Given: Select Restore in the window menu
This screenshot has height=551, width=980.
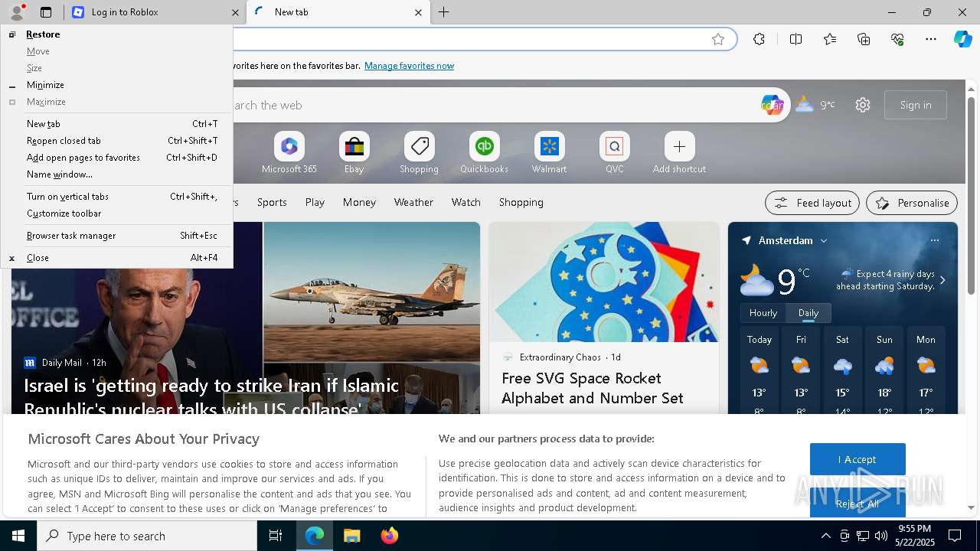Looking at the screenshot, I should coord(117,34).
